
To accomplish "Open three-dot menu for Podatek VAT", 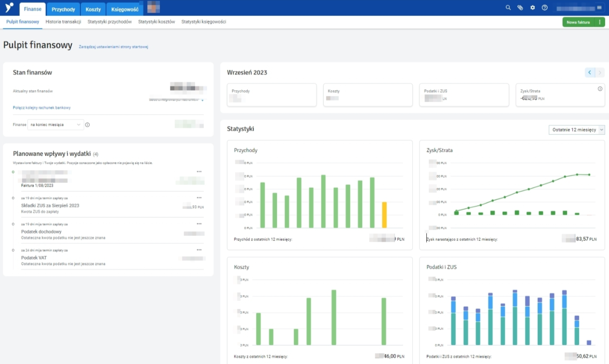I will click(199, 250).
